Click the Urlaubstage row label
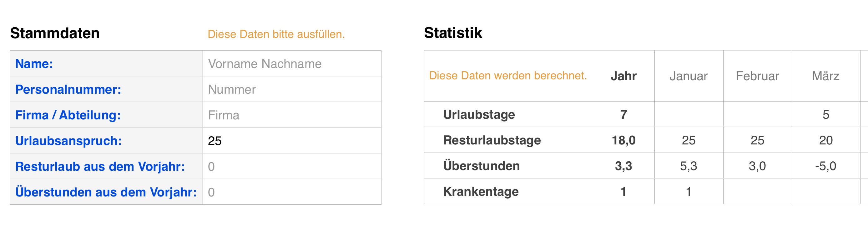The image size is (868, 245). pos(479,115)
